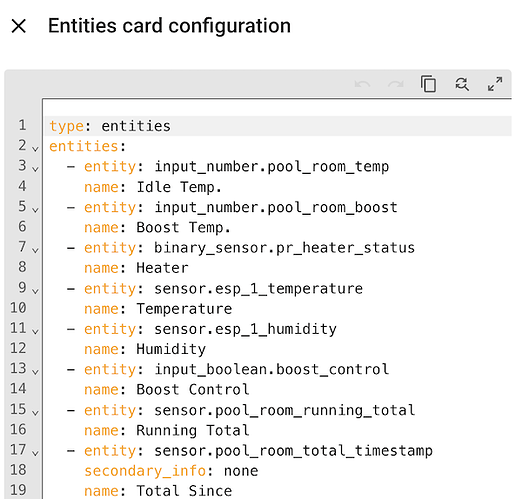The height and width of the screenshot is (499, 522).
Task: Close the Entities card configuration dialog
Action: tap(19, 26)
